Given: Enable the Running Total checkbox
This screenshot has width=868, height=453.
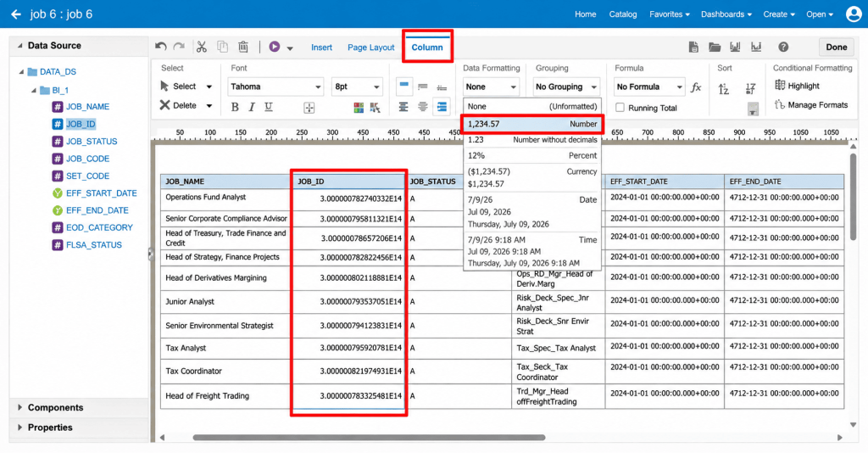Looking at the screenshot, I should [x=620, y=108].
